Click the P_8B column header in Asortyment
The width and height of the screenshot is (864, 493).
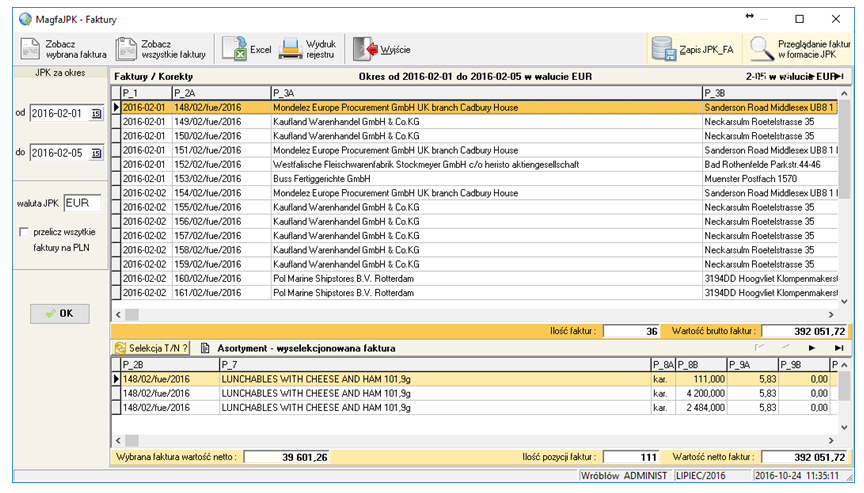(x=701, y=365)
